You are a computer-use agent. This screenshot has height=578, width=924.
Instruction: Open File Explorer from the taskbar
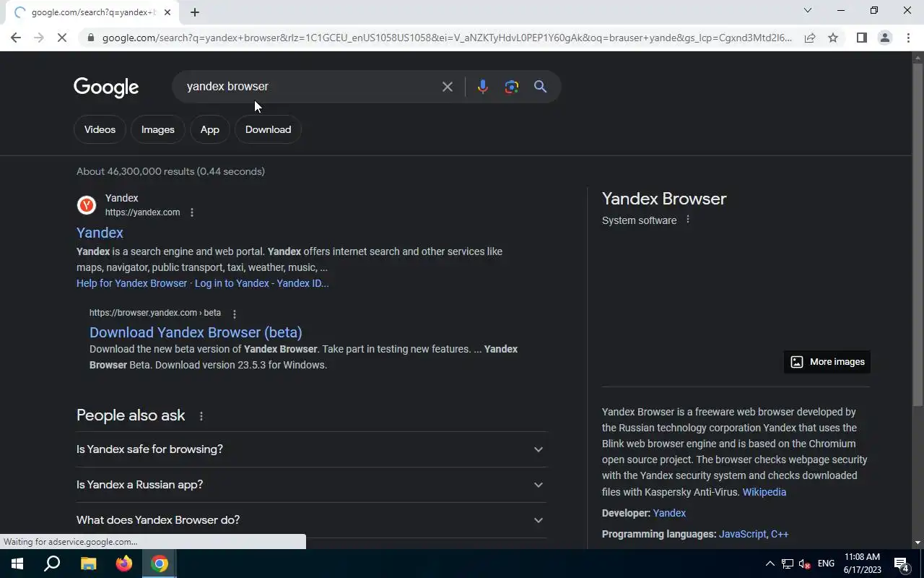[88, 564]
